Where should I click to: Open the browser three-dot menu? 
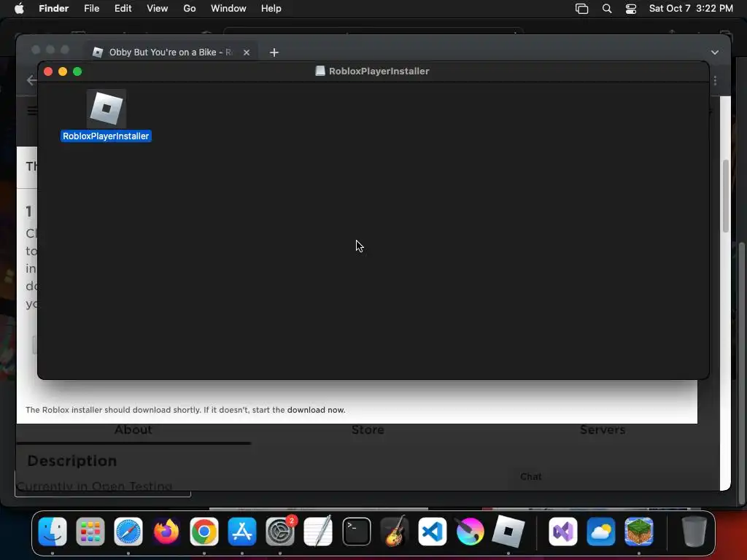pyautogui.click(x=715, y=80)
